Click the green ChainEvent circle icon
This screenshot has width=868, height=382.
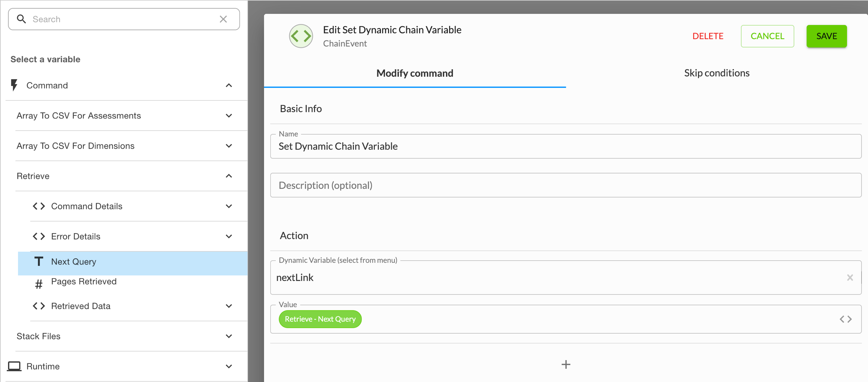[x=301, y=36]
